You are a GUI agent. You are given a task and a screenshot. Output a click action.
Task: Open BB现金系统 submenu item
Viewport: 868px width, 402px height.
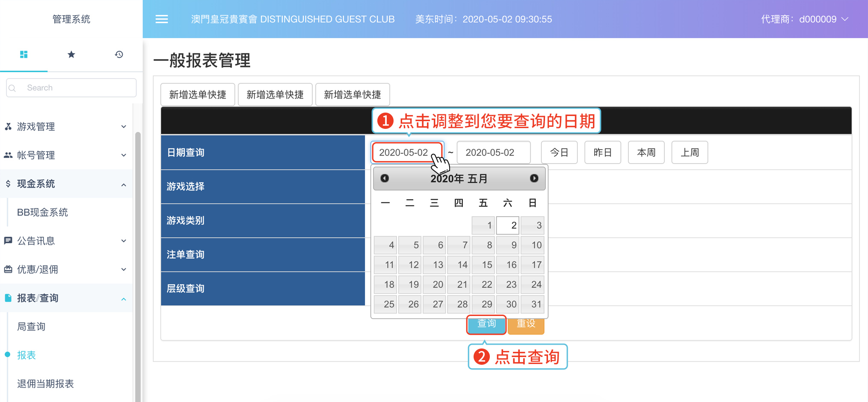click(42, 212)
